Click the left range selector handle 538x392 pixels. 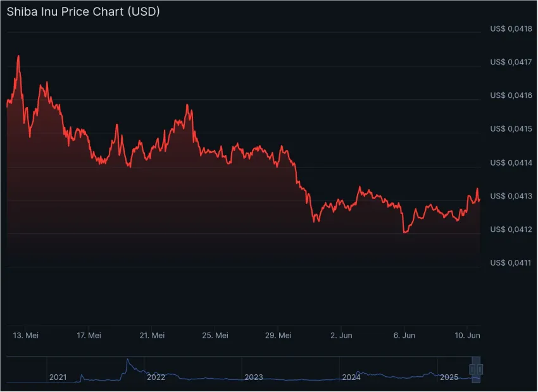[x=472, y=369]
